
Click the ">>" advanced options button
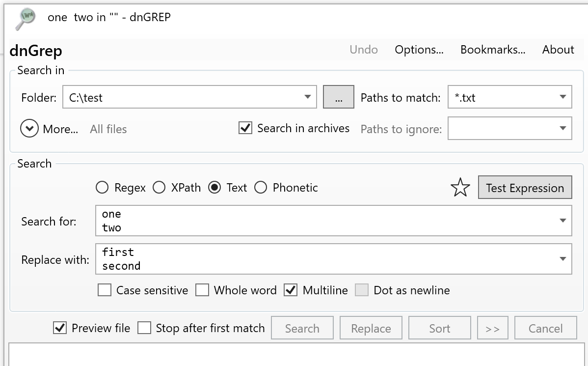[492, 328]
